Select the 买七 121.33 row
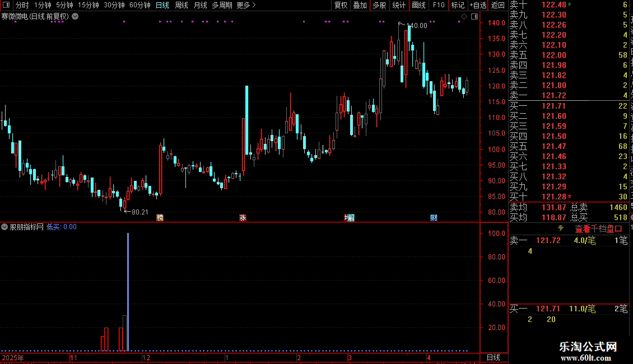The image size is (633, 364). (569, 167)
